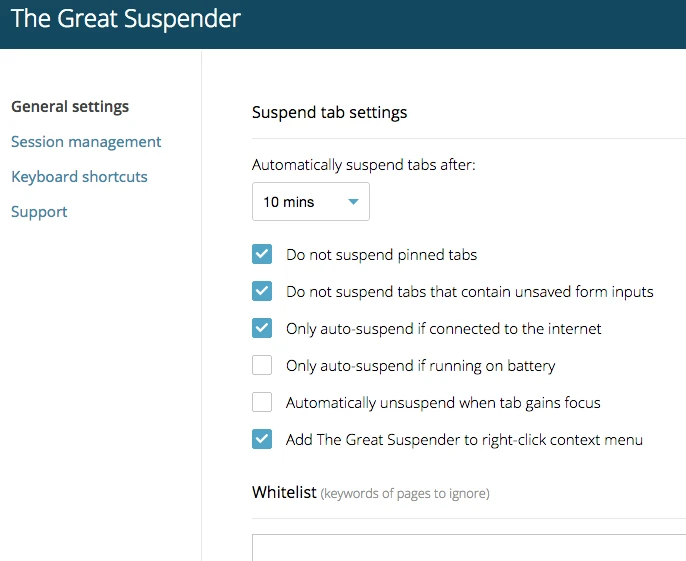Click into the Whitelist text area

pyautogui.click(x=468, y=548)
